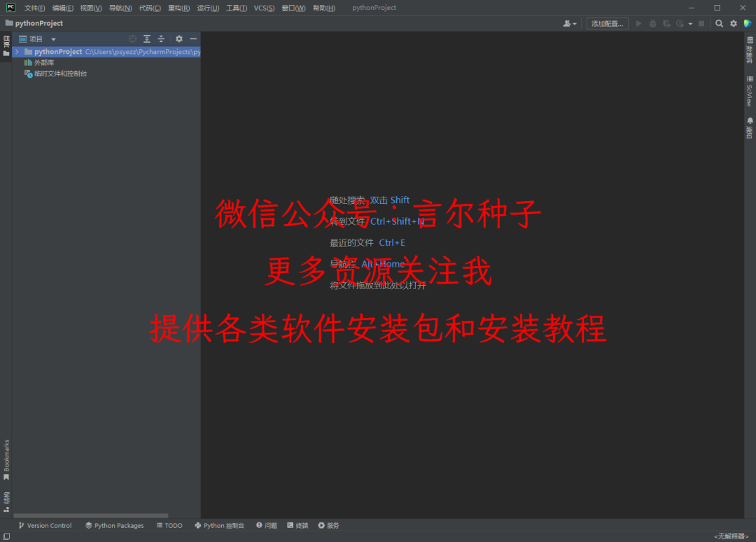Image resolution: width=756 pixels, height=542 pixels.
Task: Click the Ctrl+E recent files shortcut link
Action: (391, 242)
